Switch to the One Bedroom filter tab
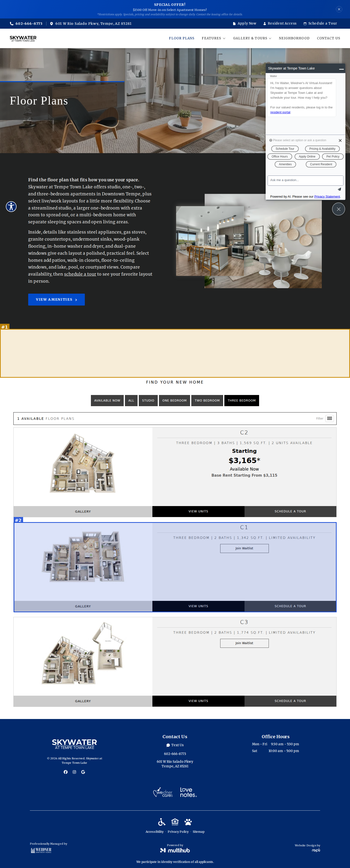 coord(174,400)
